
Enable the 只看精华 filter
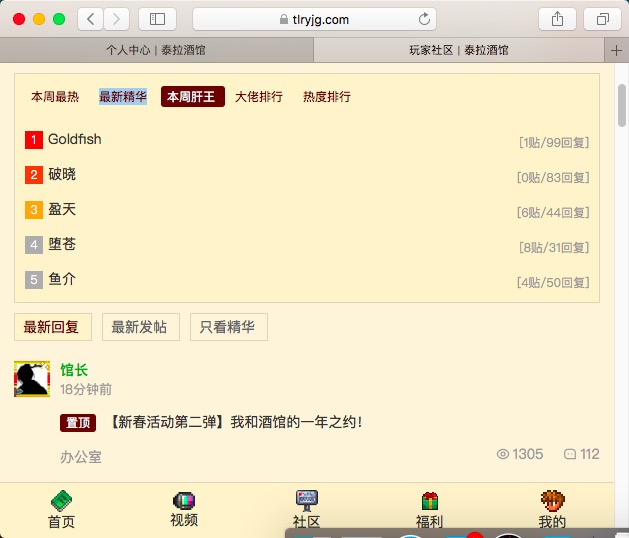(227, 327)
